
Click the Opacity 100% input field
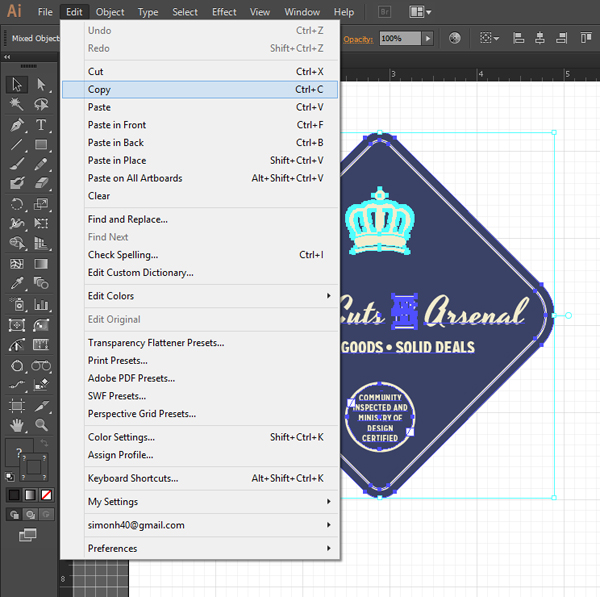click(x=400, y=38)
